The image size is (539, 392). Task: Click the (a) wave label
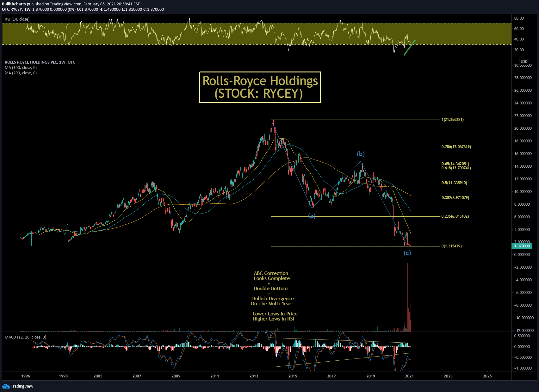(312, 216)
